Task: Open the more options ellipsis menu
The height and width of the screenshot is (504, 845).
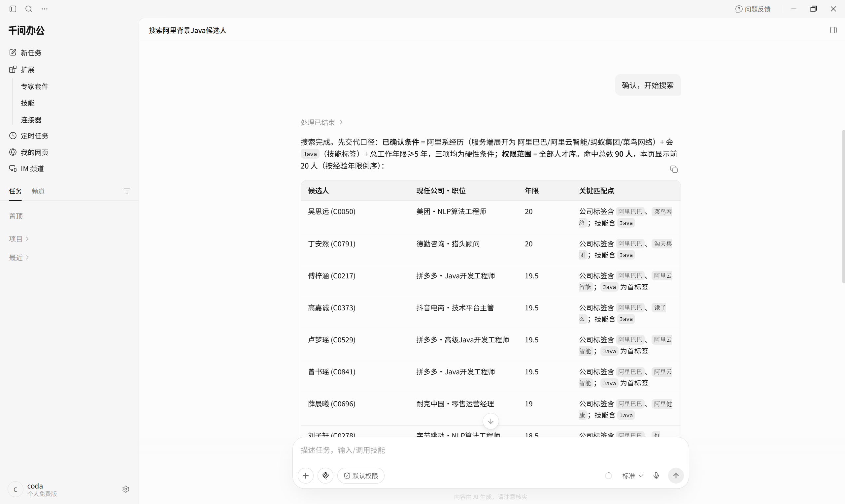Action: (x=45, y=9)
